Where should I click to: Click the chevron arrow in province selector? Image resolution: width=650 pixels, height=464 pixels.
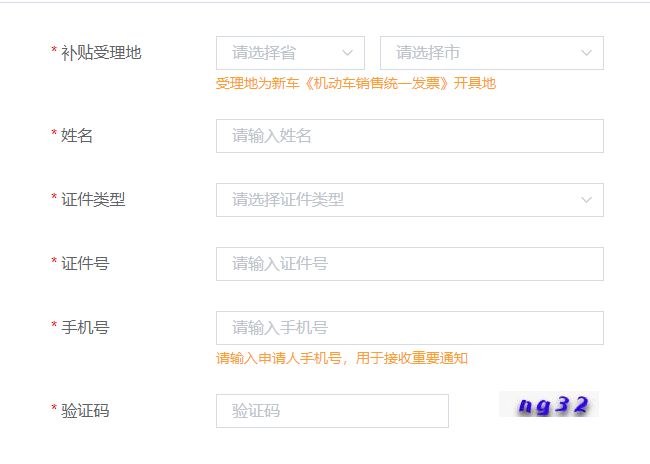tap(347, 53)
